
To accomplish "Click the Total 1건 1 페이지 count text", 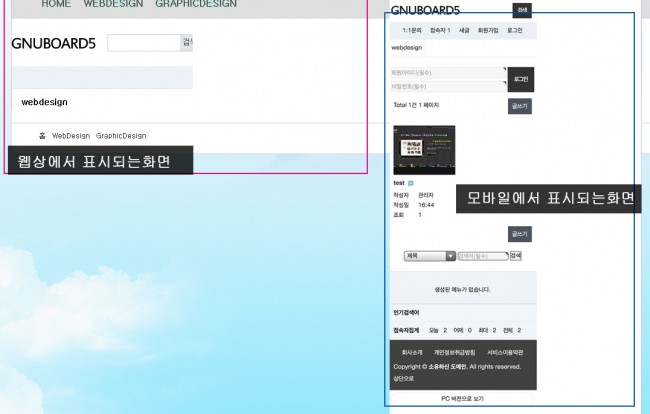I will [416, 105].
